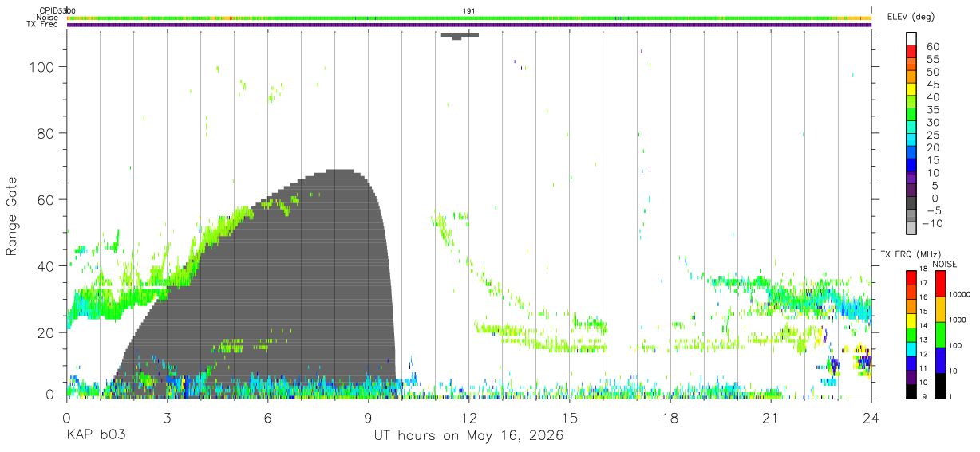Click the 'ELEV (deg)' colorbar title

911,17
